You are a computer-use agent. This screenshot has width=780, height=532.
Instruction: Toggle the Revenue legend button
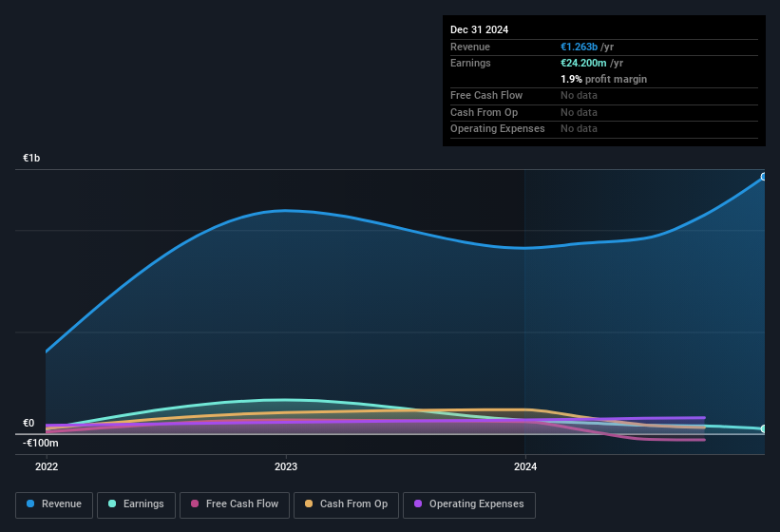click(x=54, y=504)
